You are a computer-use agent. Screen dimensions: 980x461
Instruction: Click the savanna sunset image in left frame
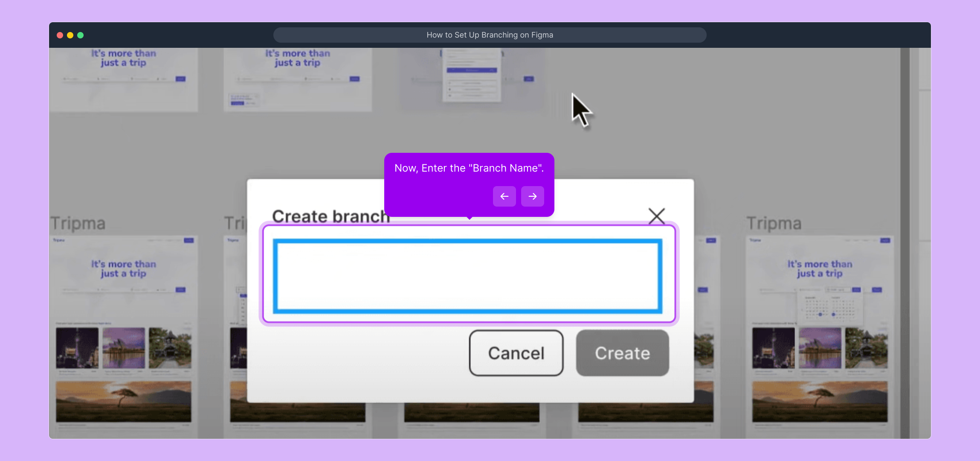tap(124, 401)
